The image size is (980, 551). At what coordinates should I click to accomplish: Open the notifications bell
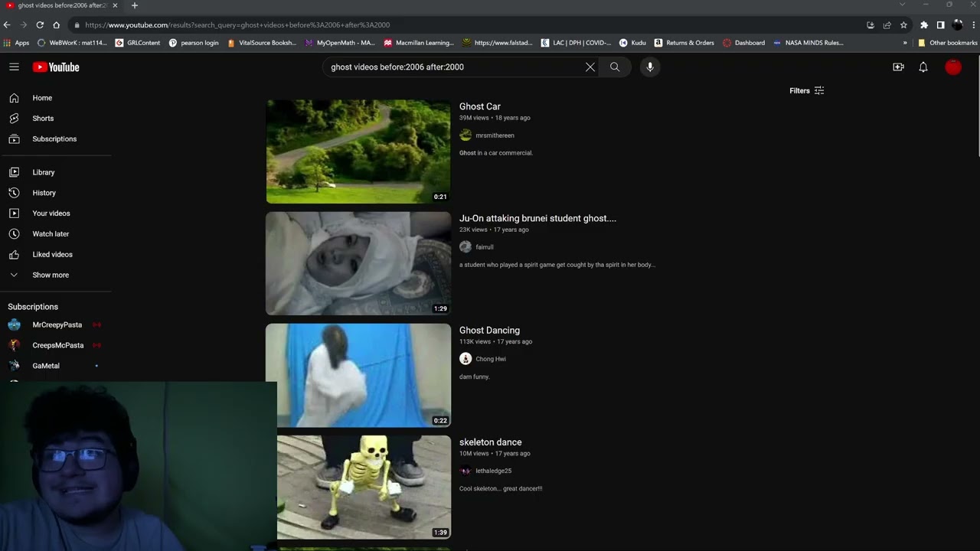click(x=923, y=67)
